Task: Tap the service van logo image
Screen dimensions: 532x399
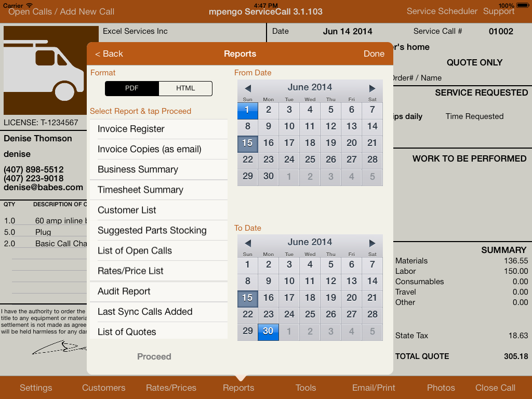Action: [x=44, y=70]
